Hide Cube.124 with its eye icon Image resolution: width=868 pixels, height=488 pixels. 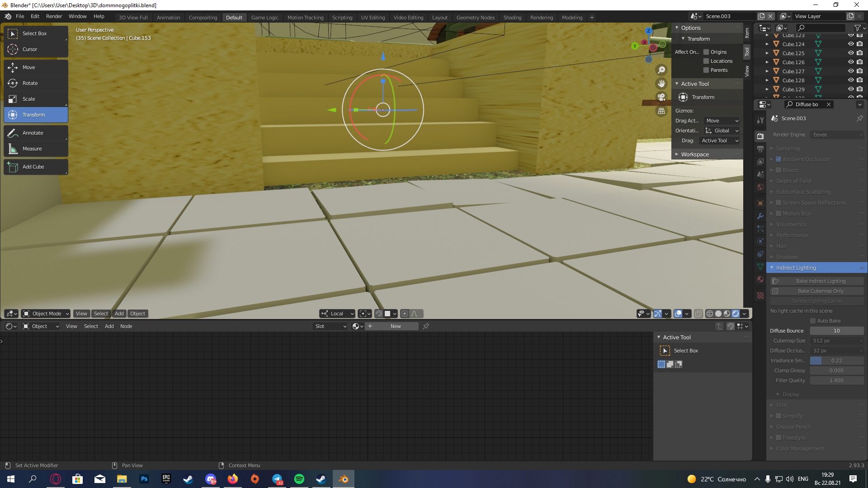850,44
